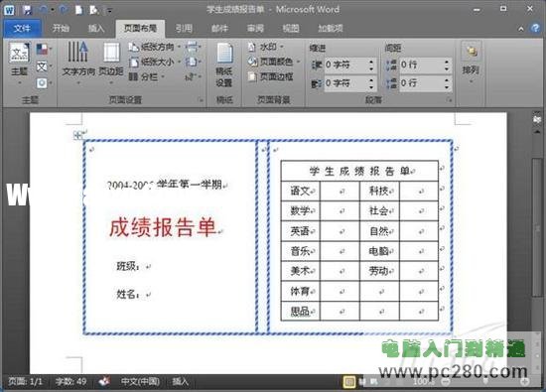546x392 pixels.
Task: Click the 语文 cell in the table
Action: tap(300, 191)
